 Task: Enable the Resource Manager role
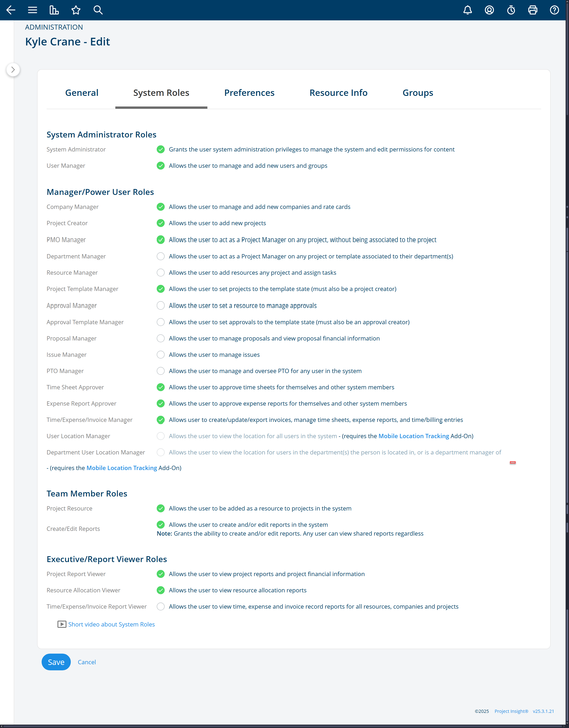coord(161,273)
